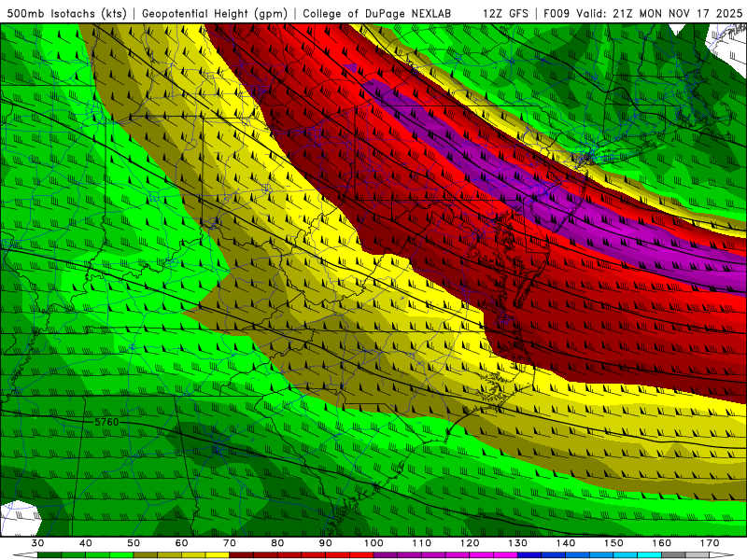Image resolution: width=747 pixels, height=560 pixels.
Task: Click the 130 label on the color scale
Action: [517, 543]
